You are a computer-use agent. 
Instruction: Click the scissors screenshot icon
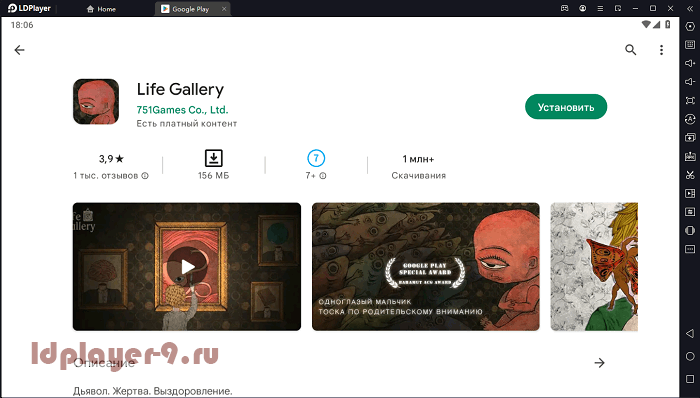coord(690,175)
